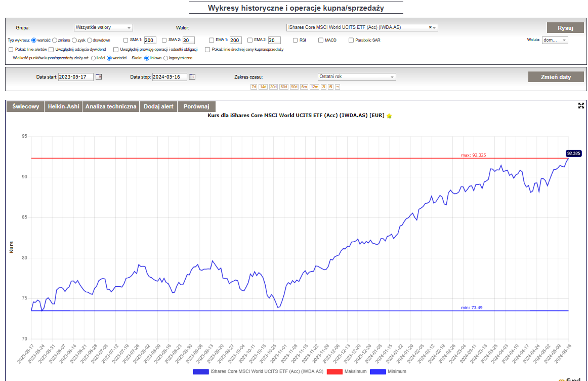This screenshot has width=588, height=381.
Task: Select the infinity (all time) range
Action: click(x=338, y=87)
